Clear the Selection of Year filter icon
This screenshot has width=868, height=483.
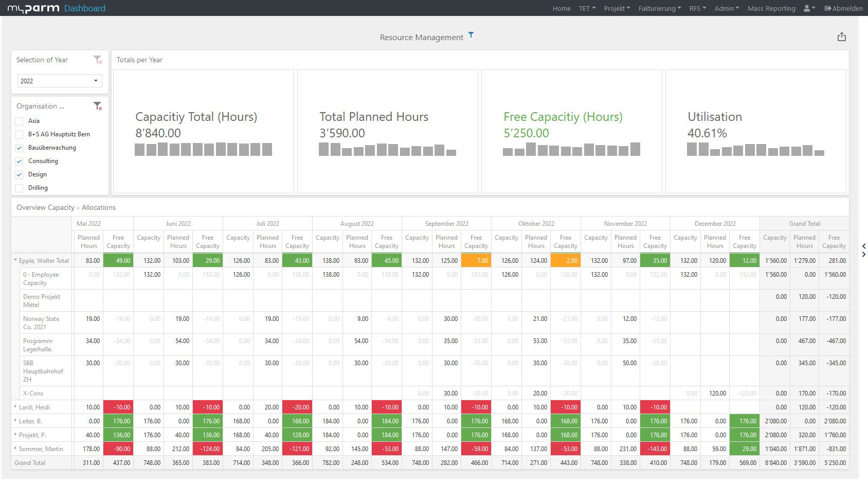[x=98, y=60]
